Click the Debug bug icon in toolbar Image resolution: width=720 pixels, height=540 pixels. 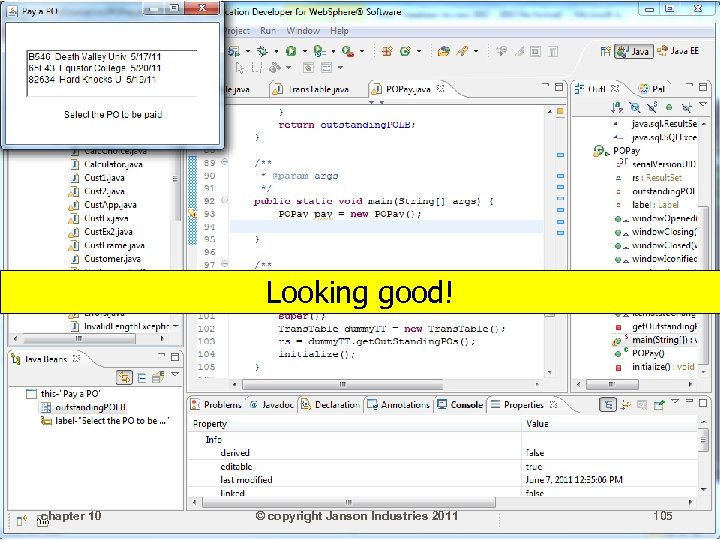tap(262, 51)
